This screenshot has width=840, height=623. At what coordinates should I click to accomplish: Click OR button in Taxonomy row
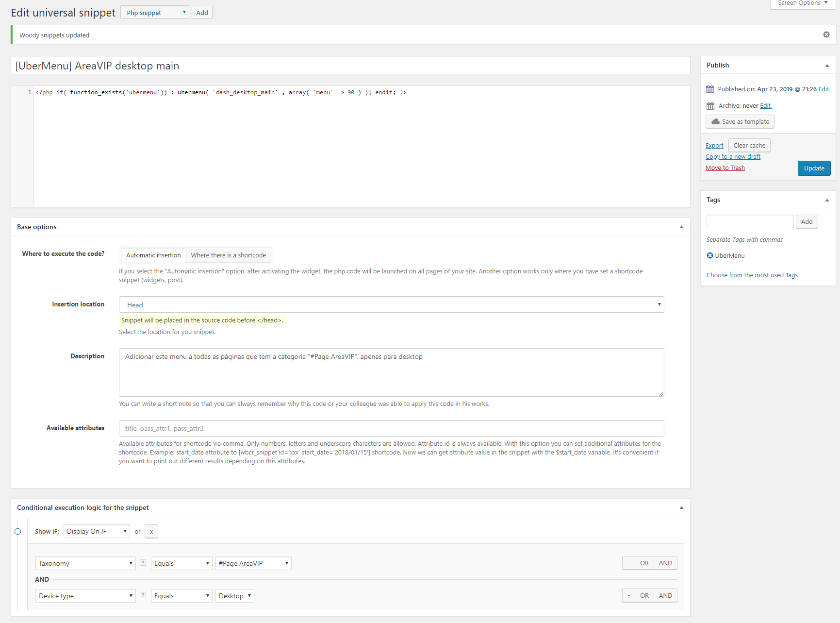click(x=644, y=563)
